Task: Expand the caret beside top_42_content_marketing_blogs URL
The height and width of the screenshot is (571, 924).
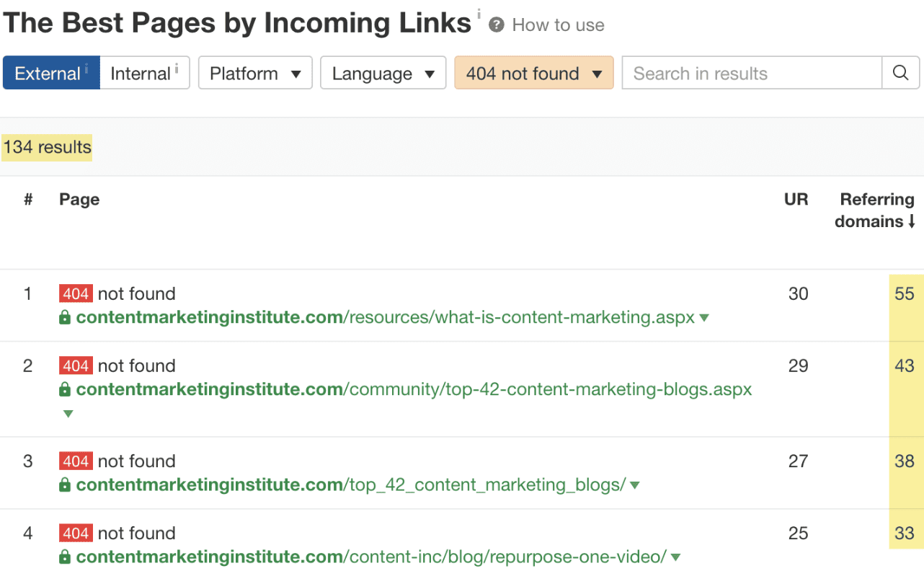Action: click(x=634, y=484)
